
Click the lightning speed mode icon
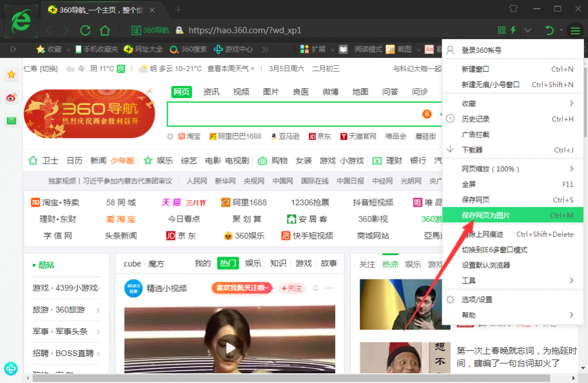tap(513, 30)
